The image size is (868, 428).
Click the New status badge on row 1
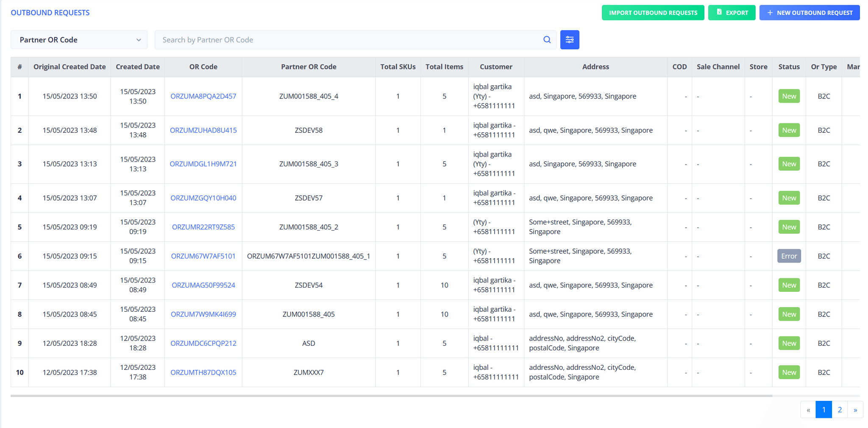pyautogui.click(x=789, y=96)
